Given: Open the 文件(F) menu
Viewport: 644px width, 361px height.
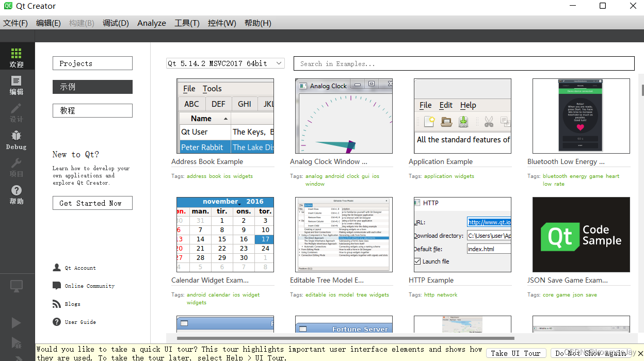Looking at the screenshot, I should tap(15, 23).
